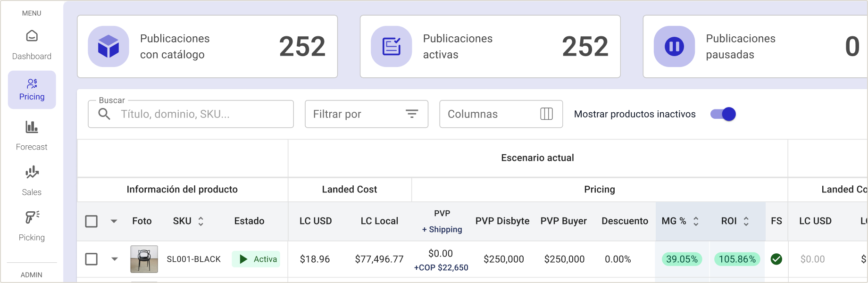Click the Picking menu label
The image size is (868, 283).
coord(32,237)
